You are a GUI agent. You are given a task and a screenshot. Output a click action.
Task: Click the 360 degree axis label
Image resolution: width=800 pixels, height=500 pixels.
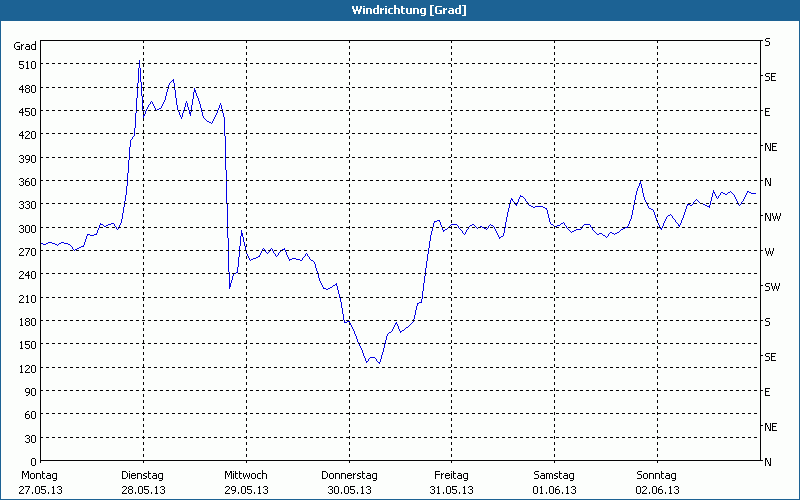(28, 183)
